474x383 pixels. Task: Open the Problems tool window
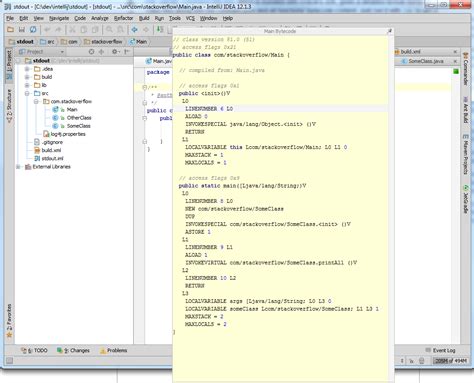(x=113, y=350)
